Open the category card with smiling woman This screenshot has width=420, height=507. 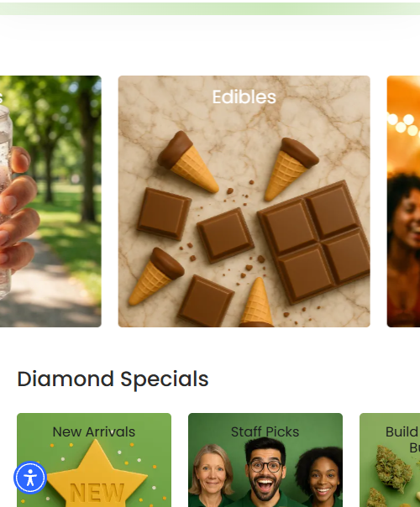point(403,201)
